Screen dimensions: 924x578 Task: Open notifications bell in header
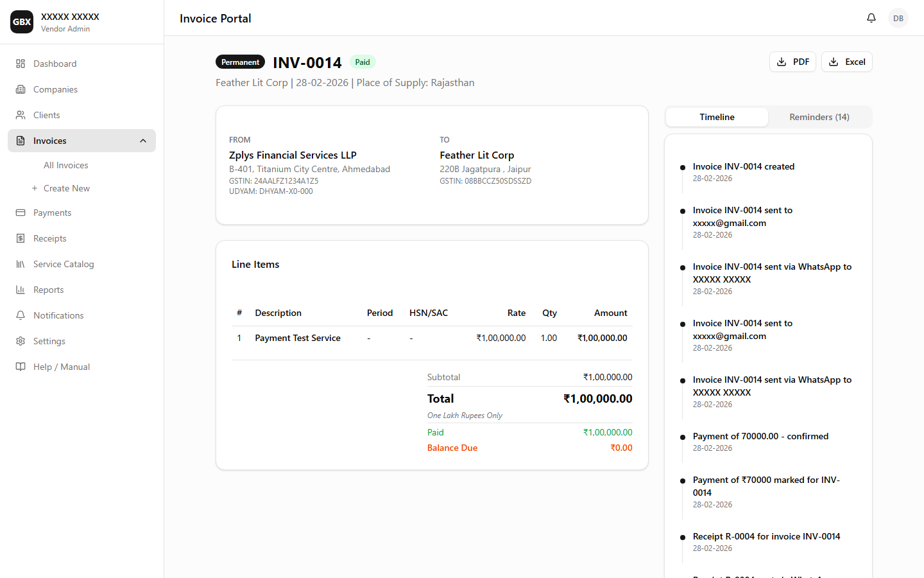point(871,18)
